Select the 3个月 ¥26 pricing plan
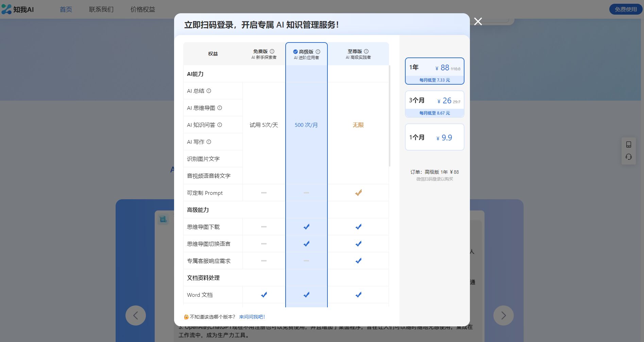 pyautogui.click(x=435, y=104)
